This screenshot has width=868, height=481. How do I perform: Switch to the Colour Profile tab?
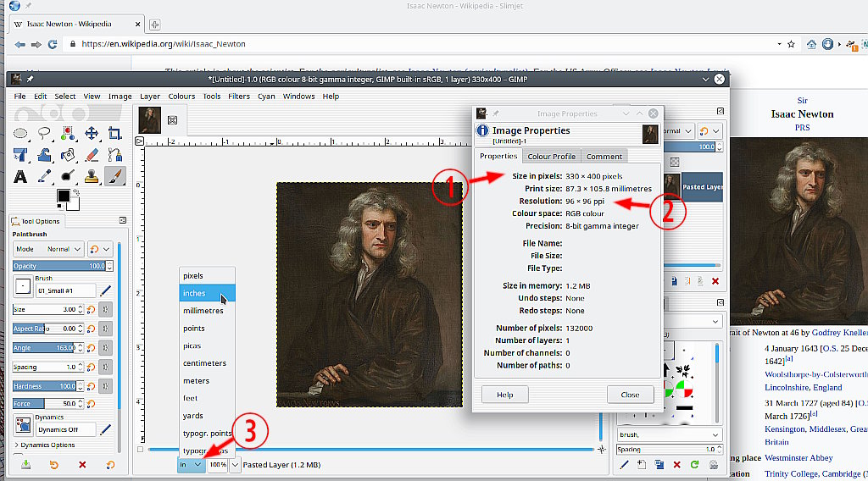pos(551,156)
